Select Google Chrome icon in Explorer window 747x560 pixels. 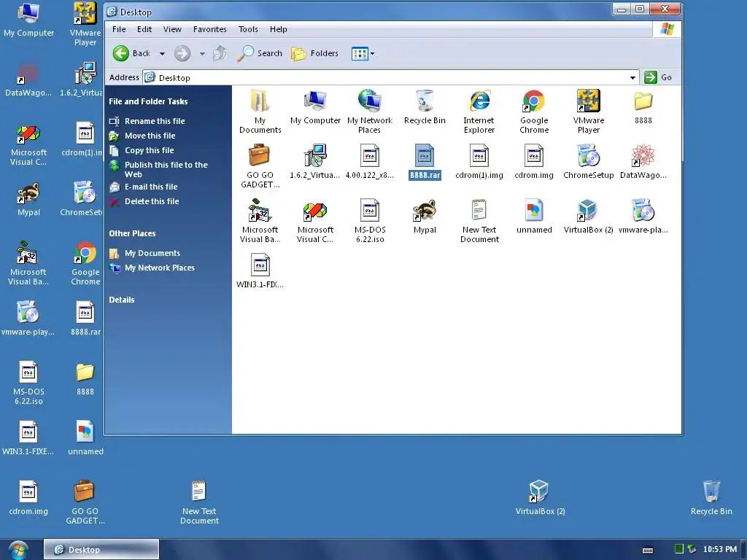pos(534,111)
